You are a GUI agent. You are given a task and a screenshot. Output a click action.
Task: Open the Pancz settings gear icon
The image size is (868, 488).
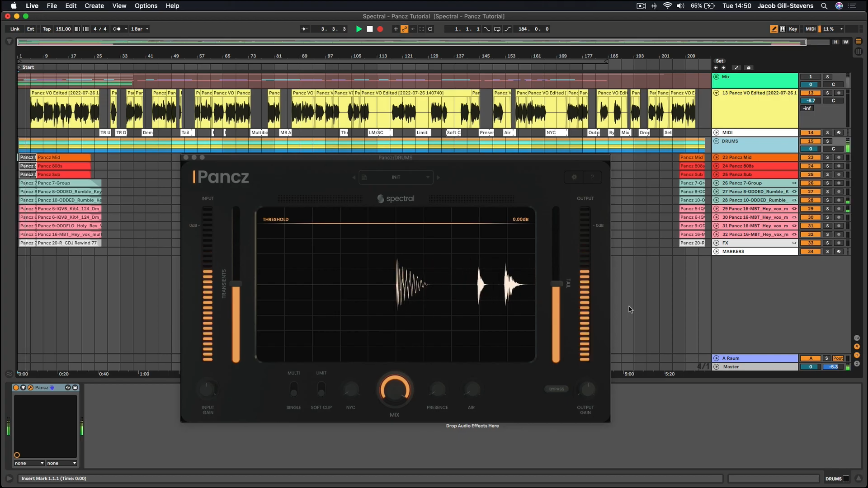pos(574,177)
